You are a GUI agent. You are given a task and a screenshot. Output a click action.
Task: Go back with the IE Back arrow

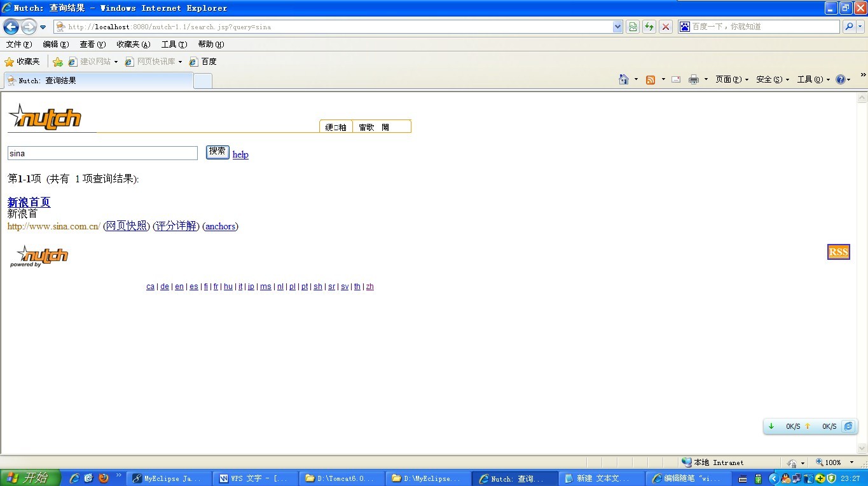(11, 27)
